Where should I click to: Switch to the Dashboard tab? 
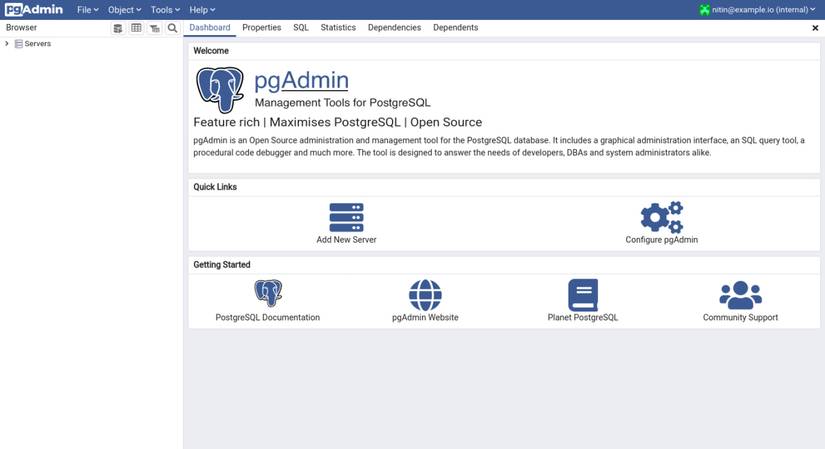(x=209, y=28)
